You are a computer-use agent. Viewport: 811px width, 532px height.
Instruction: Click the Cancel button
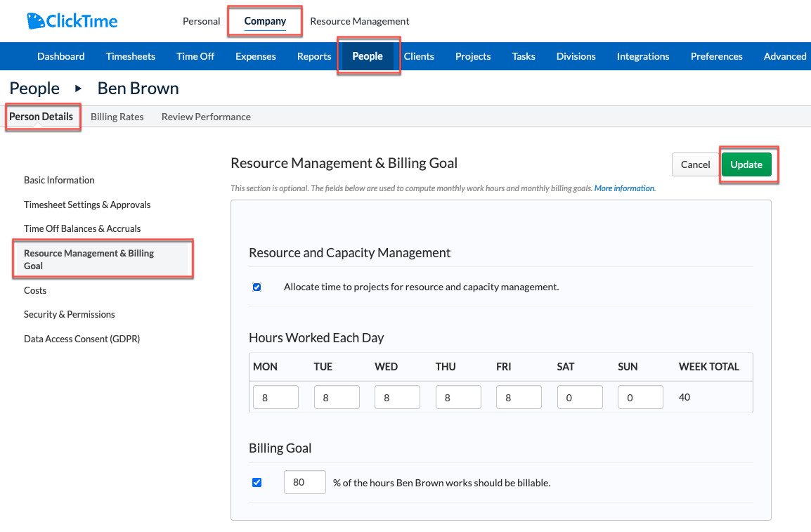click(695, 164)
